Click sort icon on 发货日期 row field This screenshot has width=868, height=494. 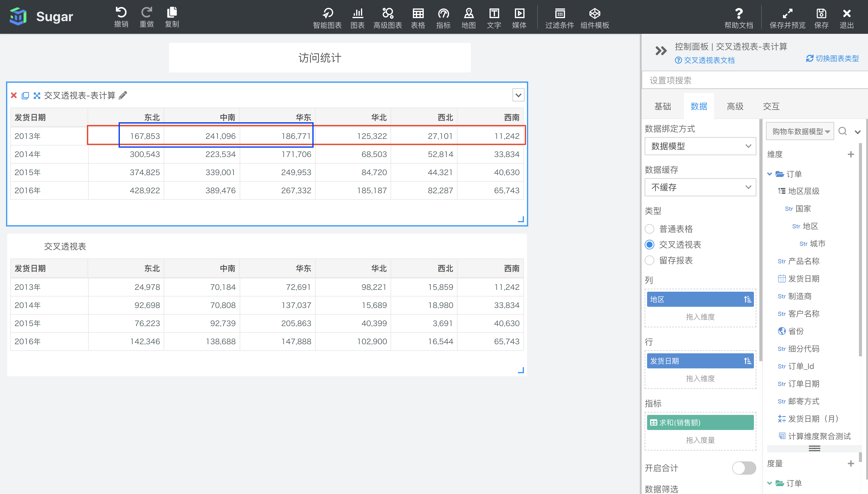pos(747,361)
